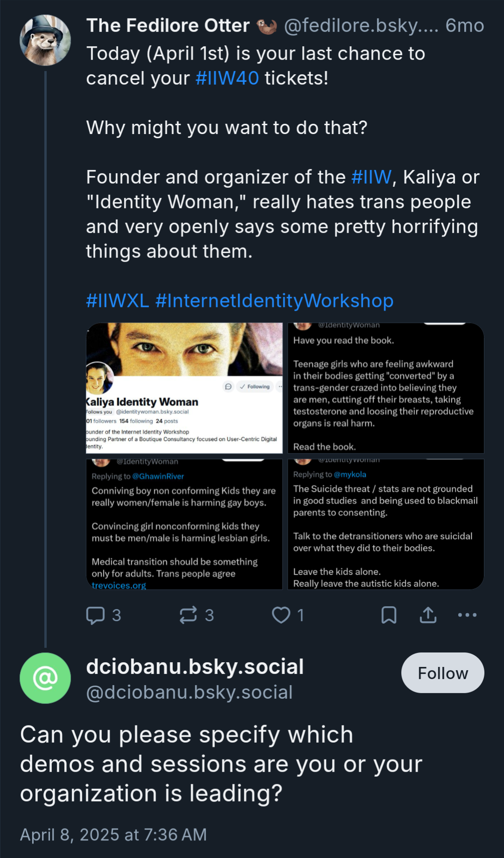This screenshot has height=858, width=504.
Task: View the Kaliya Identity Woman profile screenshot
Action: [185, 388]
